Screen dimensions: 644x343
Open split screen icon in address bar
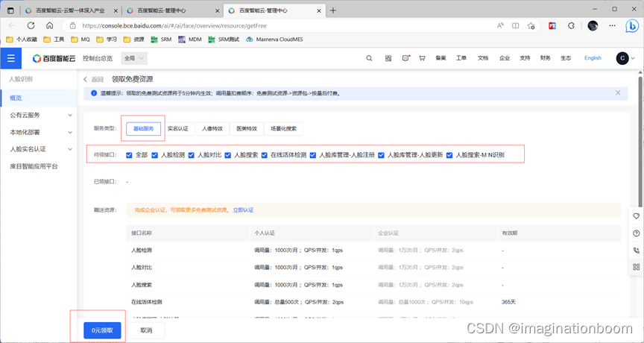coord(516,25)
